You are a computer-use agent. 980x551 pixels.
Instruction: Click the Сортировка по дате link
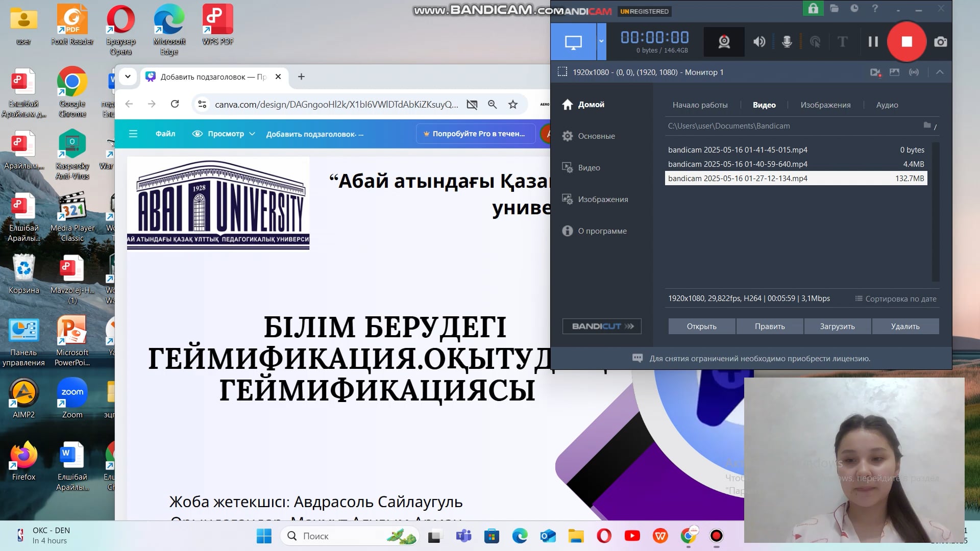tap(900, 298)
